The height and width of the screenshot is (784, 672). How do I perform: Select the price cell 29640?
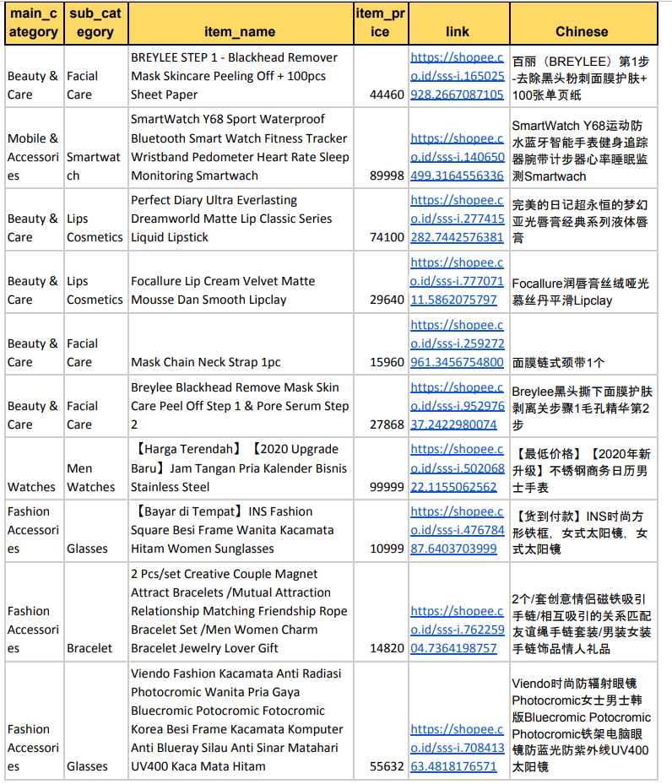pos(381,282)
